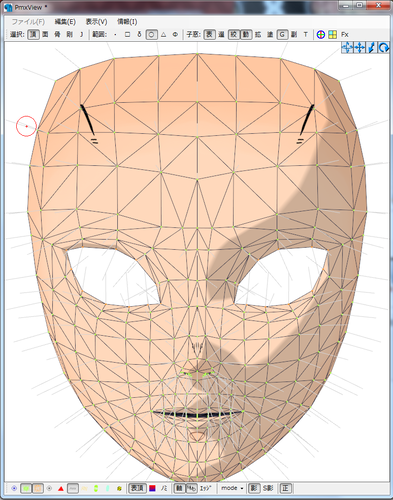Open the 表示(V) menu
393x500 pixels.
[x=96, y=22]
